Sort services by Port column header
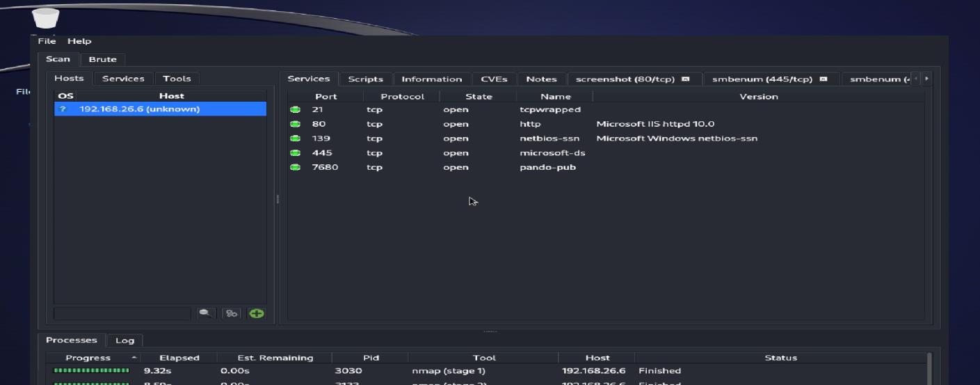The height and width of the screenshot is (385, 980). point(326,96)
